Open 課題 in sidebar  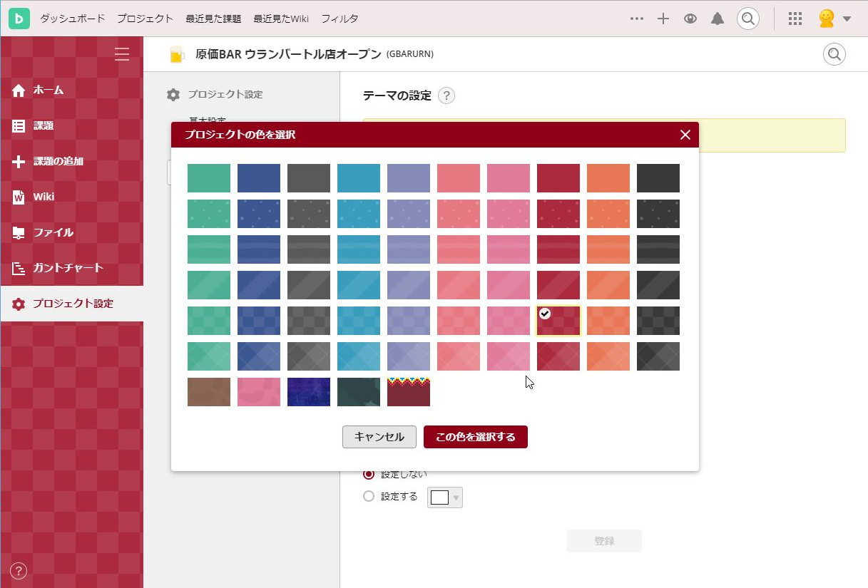pos(71,125)
